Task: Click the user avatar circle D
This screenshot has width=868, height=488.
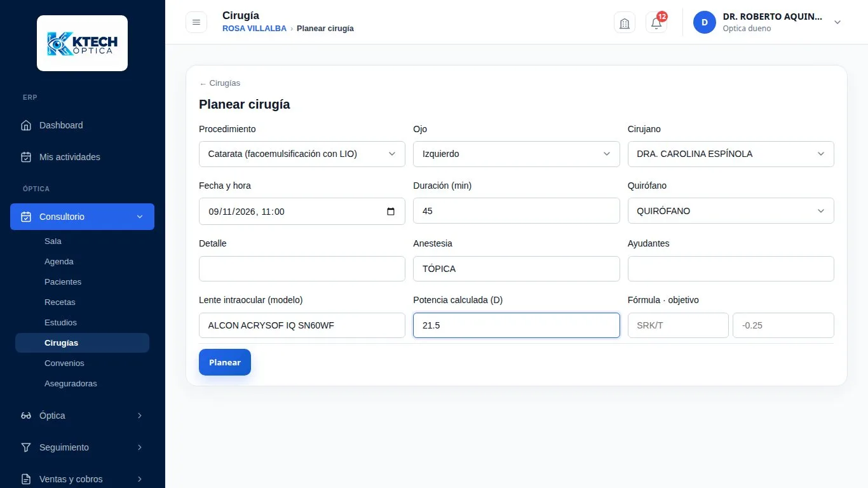Action: pyautogui.click(x=705, y=22)
